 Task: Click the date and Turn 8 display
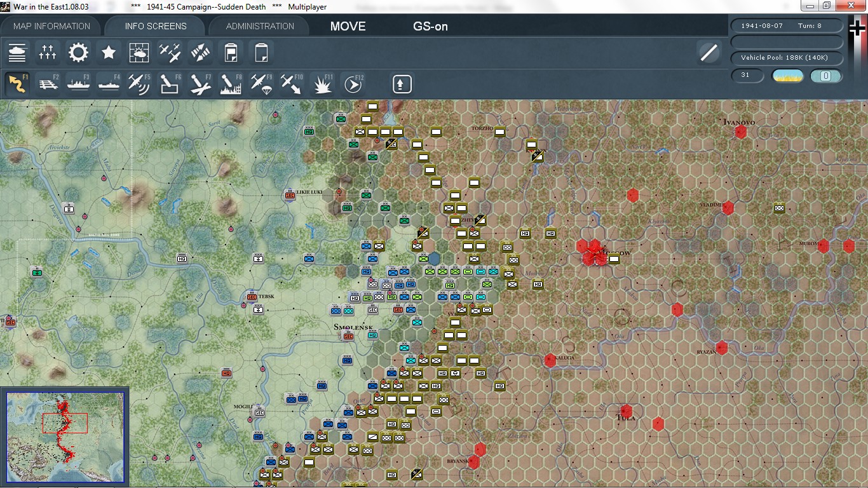click(787, 26)
